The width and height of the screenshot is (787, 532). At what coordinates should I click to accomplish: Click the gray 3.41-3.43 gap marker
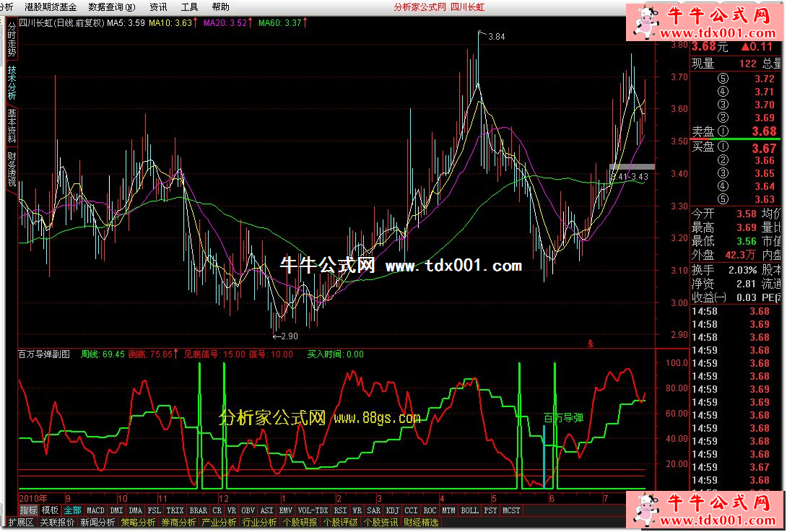tap(632, 167)
